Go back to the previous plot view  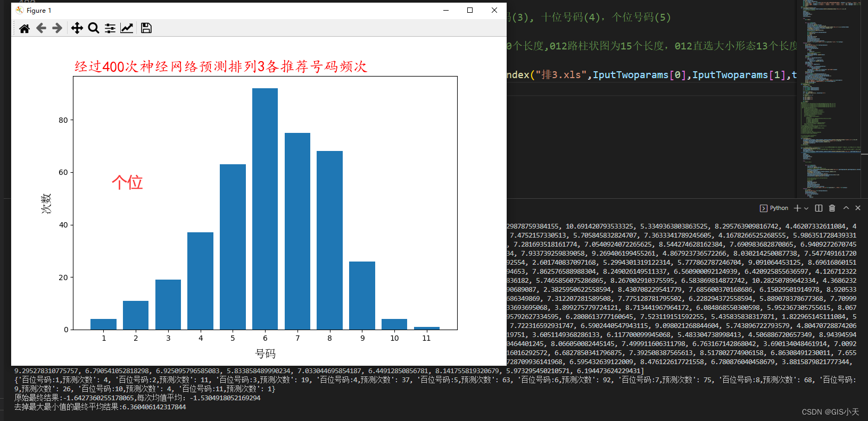[x=41, y=28]
